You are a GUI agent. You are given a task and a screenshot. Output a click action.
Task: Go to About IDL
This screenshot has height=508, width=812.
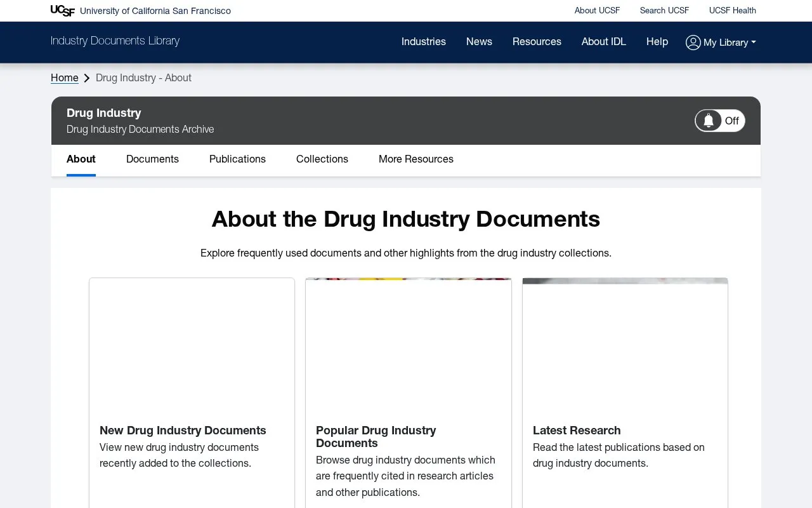pyautogui.click(x=604, y=42)
